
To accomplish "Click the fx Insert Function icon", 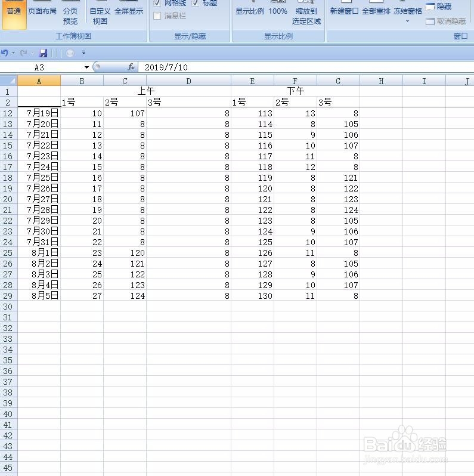I will coord(131,67).
